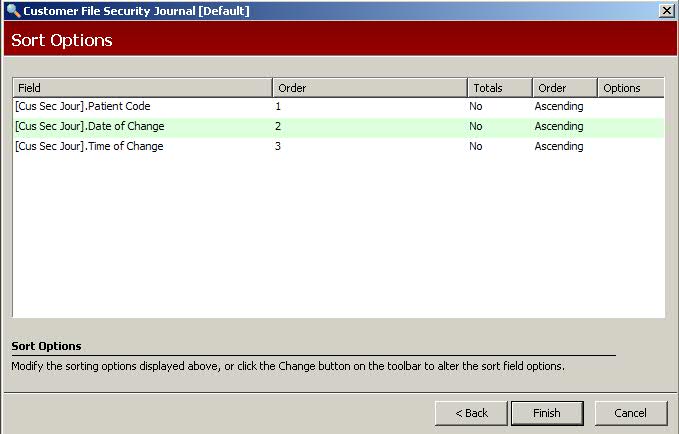Screen dimensions: 679x434
Task: Click the Field column header
Action: click(141, 88)
